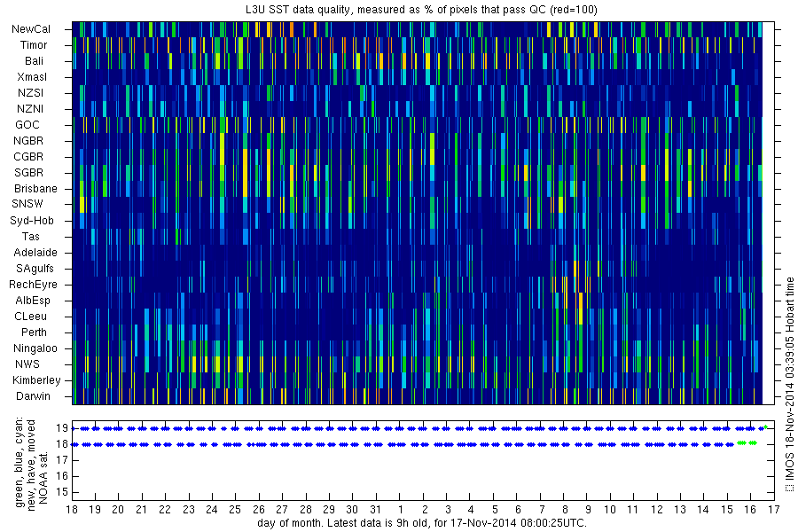
Task: Click the Adelaide region label
Action: click(35, 253)
